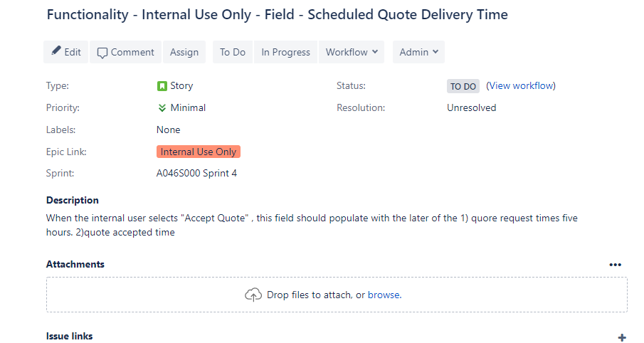
Task: Transition issue with To Do button
Action: point(233,52)
